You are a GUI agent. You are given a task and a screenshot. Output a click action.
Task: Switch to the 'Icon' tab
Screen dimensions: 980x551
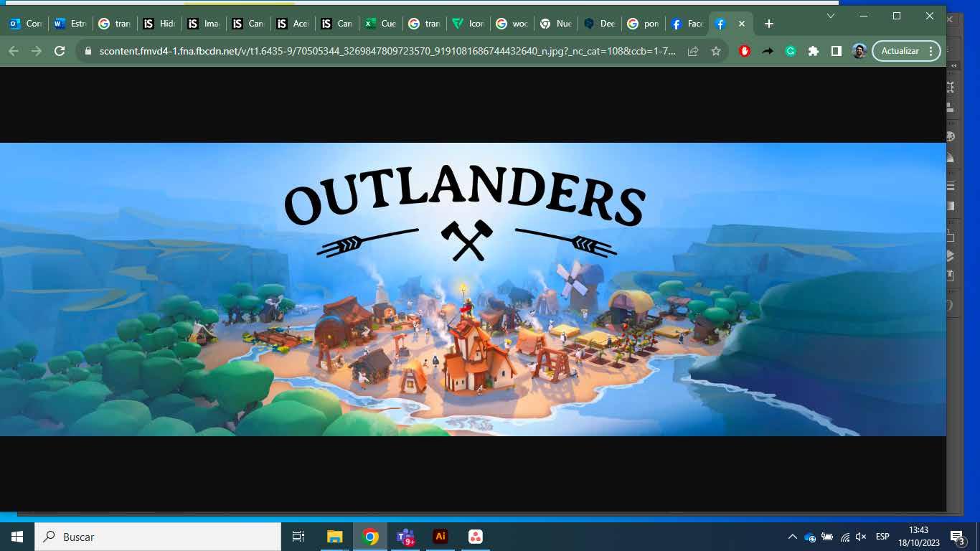468,24
